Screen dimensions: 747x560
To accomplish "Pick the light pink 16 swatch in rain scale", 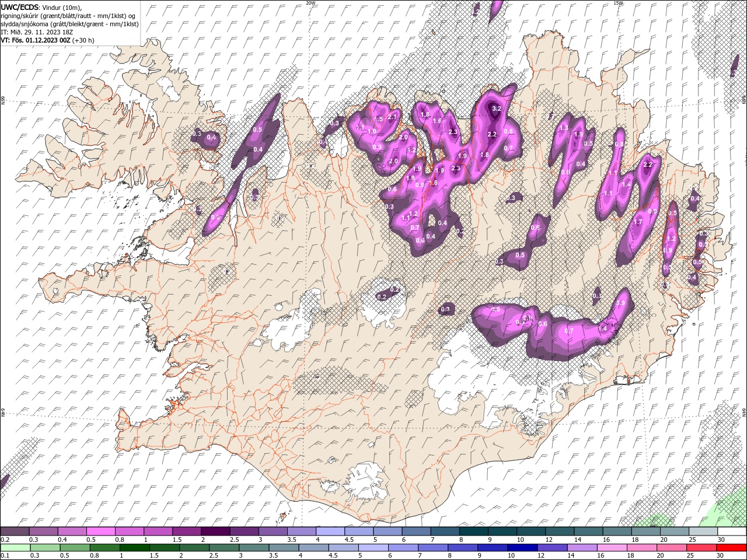I will click(x=612, y=548).
